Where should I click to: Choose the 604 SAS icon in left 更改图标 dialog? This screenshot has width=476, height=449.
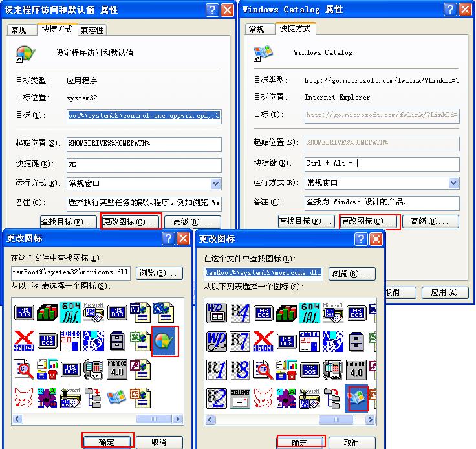click(x=70, y=312)
